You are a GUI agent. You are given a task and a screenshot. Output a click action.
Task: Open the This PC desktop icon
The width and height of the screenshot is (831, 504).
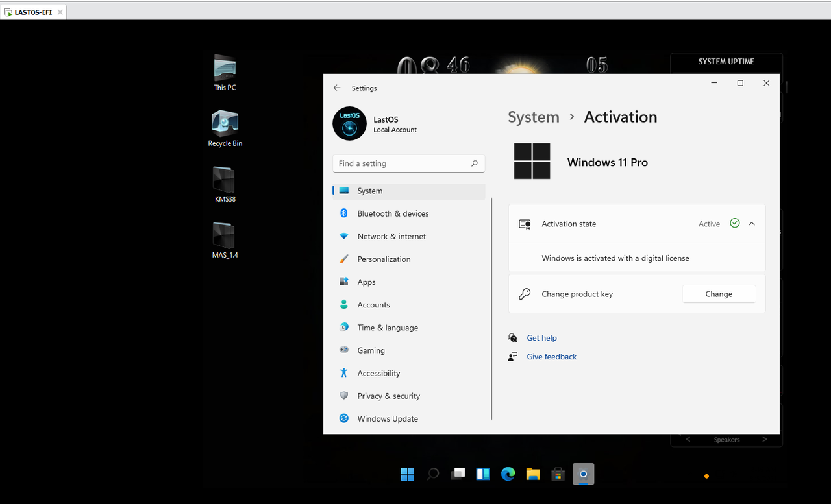pos(225,73)
